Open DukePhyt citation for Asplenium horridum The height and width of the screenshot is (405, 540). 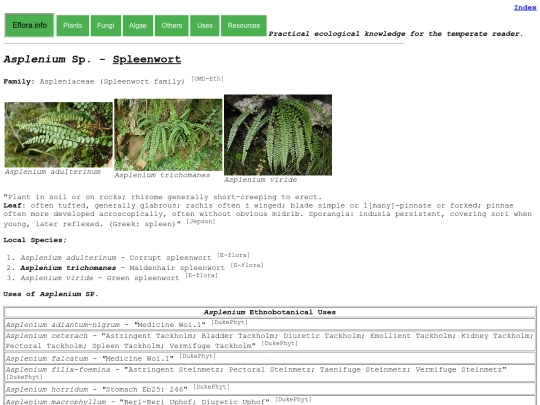(x=211, y=387)
